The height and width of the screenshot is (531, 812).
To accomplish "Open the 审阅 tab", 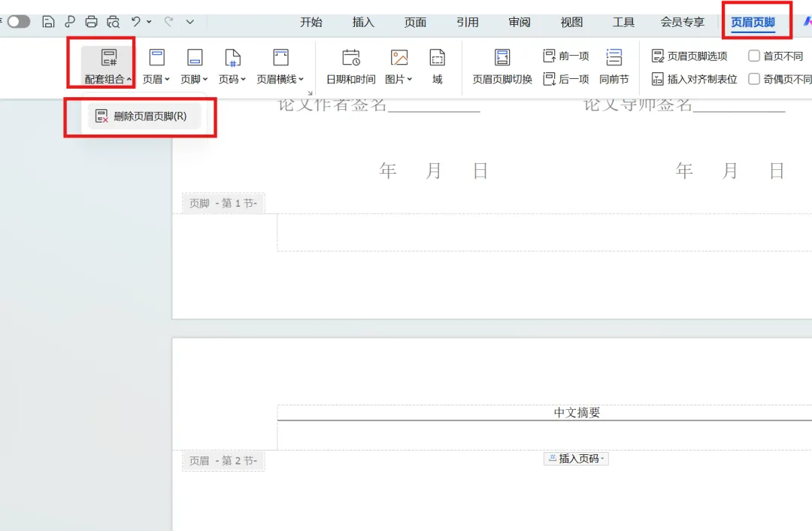I will point(520,22).
